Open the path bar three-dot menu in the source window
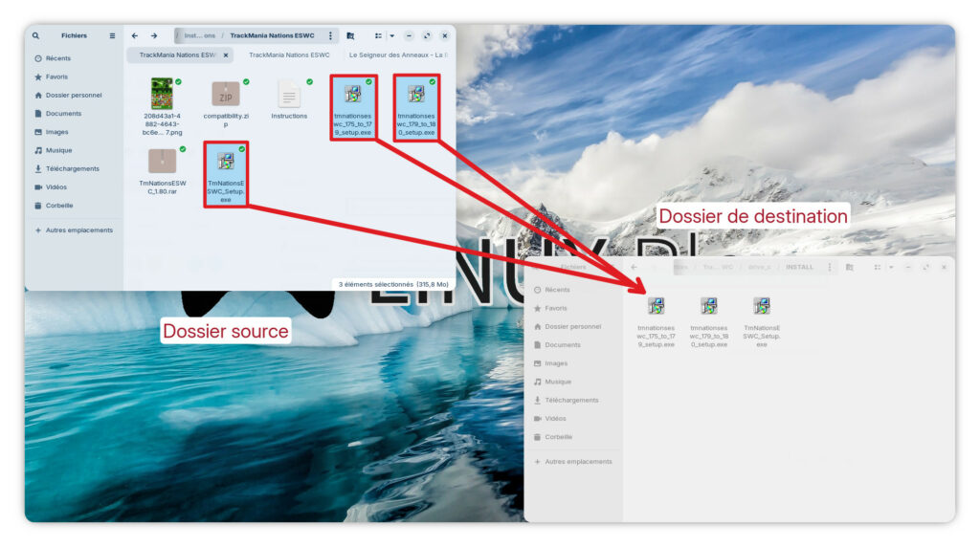This screenshot has width=980, height=547. (331, 35)
